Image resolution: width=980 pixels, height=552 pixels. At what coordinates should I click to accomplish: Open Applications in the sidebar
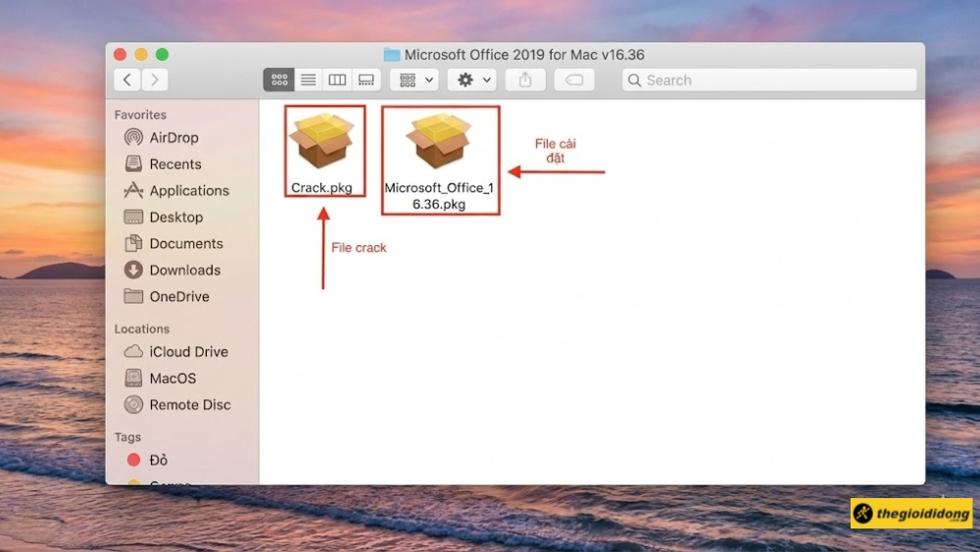(x=188, y=191)
